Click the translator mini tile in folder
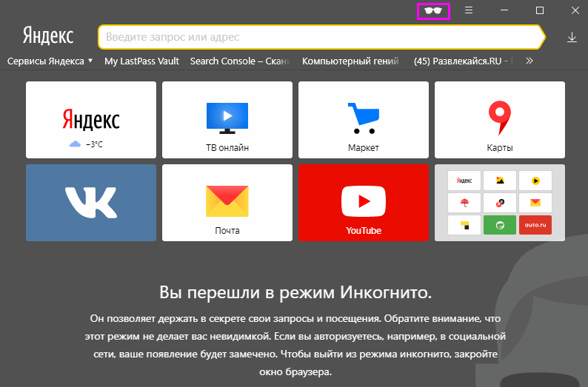The width and height of the screenshot is (588, 387). coord(500,203)
